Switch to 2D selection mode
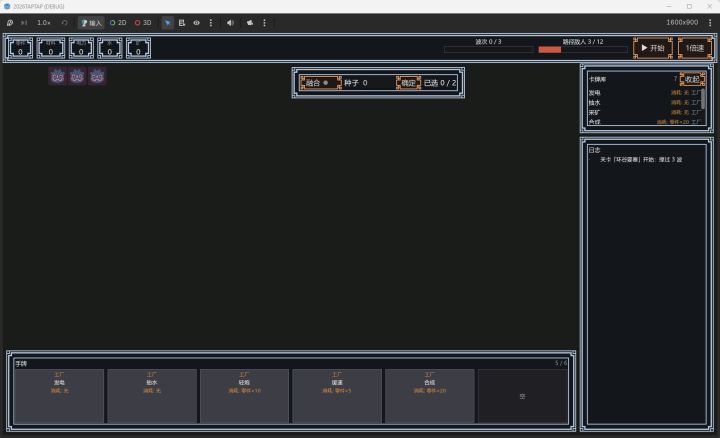The image size is (720, 438). pyautogui.click(x=118, y=22)
